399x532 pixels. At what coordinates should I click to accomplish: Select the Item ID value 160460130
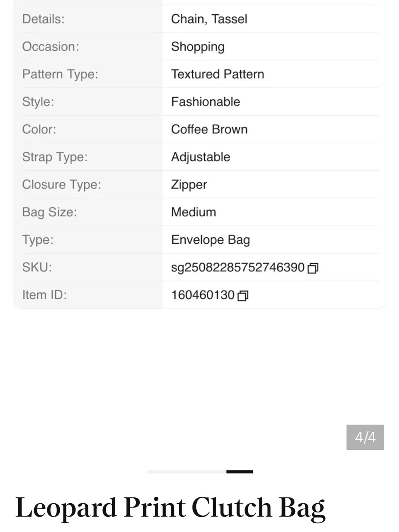click(203, 295)
